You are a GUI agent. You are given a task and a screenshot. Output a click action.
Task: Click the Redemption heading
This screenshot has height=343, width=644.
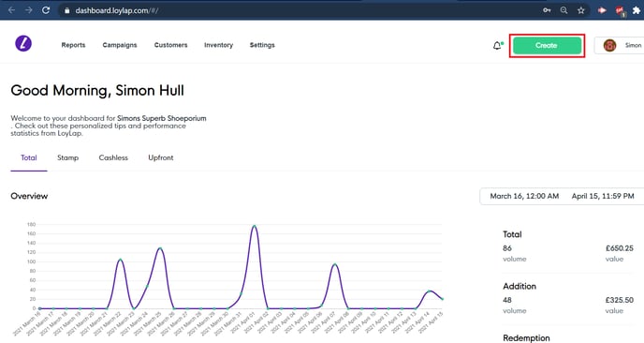pyautogui.click(x=526, y=338)
